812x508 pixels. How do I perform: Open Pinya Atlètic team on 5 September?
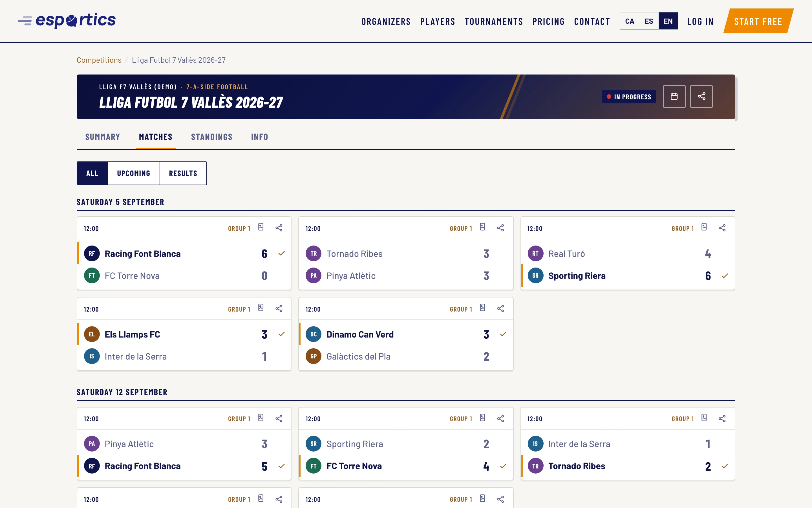[406, 276]
